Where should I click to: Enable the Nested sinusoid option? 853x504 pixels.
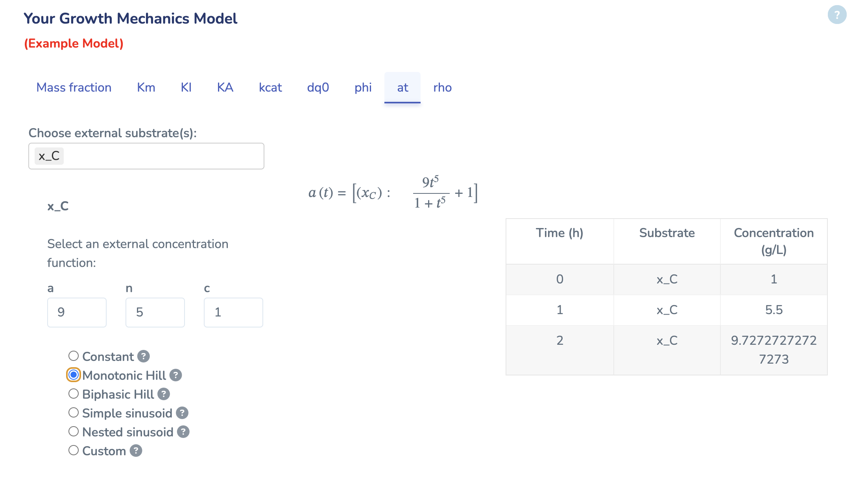(x=73, y=431)
